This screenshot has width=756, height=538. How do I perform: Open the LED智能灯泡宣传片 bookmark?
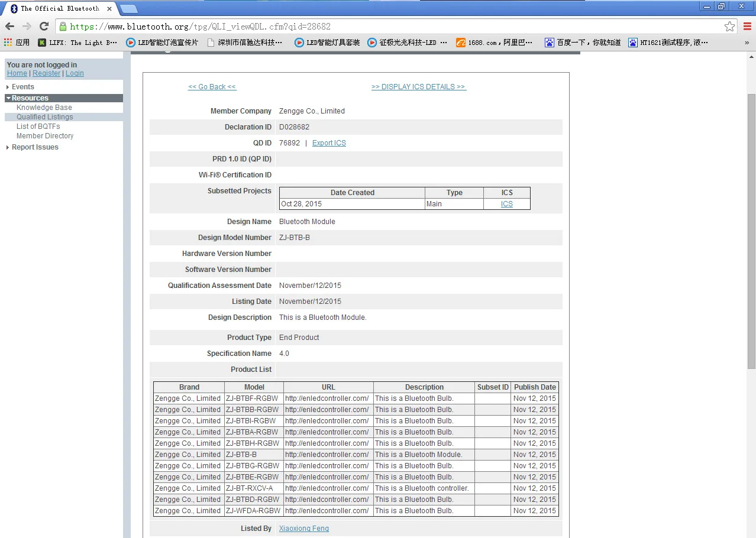tap(163, 43)
